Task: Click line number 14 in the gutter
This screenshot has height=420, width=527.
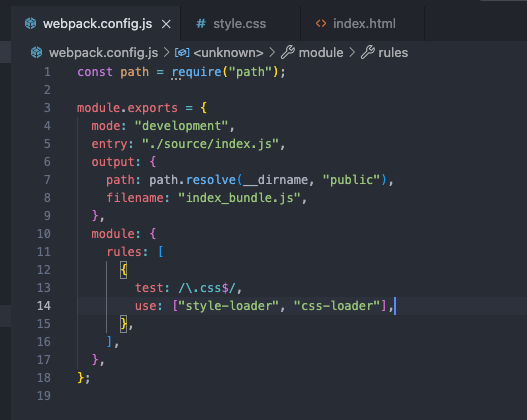Action: tap(44, 306)
